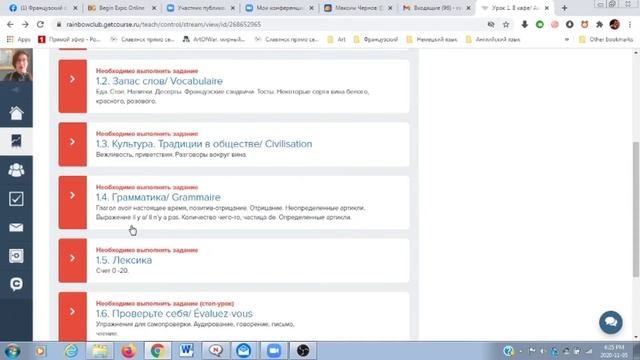Click the page vertical scrollbar thumb

tap(636, 210)
